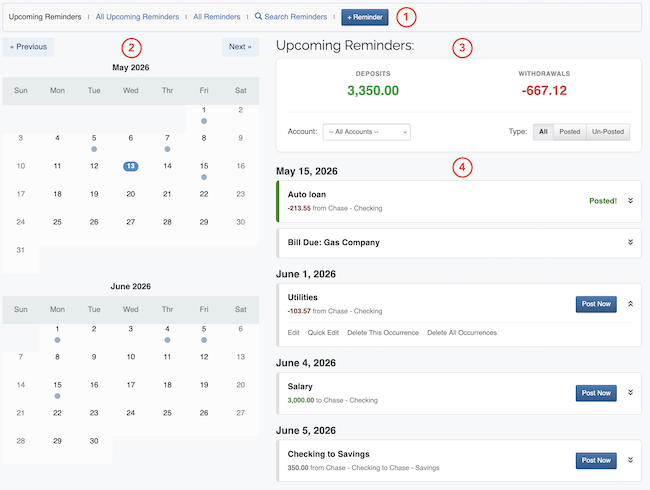
Task: Edit the Utilities reminder
Action: point(293,332)
